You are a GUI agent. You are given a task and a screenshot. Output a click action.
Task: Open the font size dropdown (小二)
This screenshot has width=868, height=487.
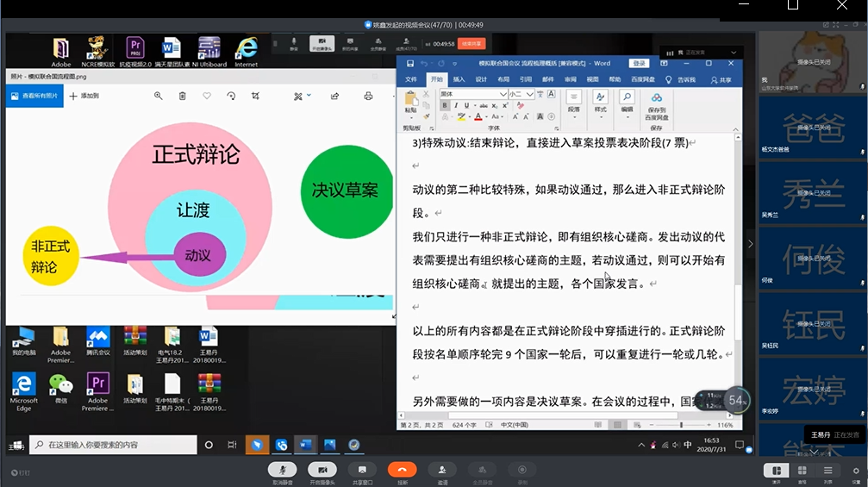530,94
